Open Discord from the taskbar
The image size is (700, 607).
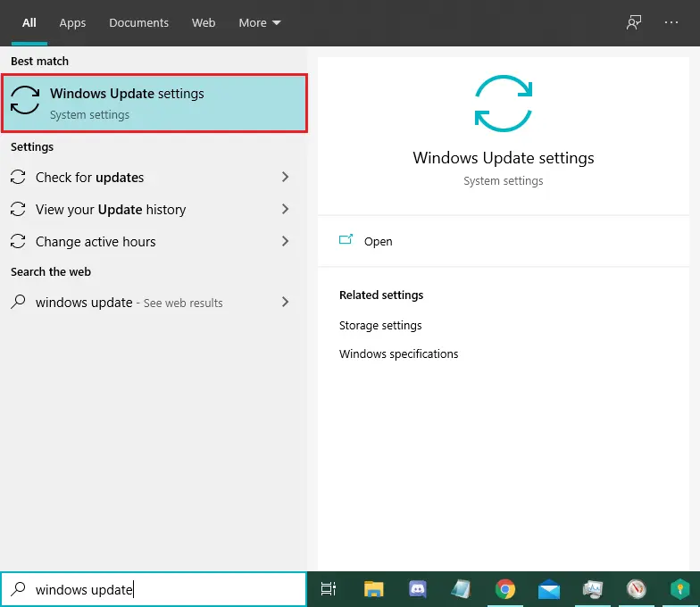[x=418, y=589]
